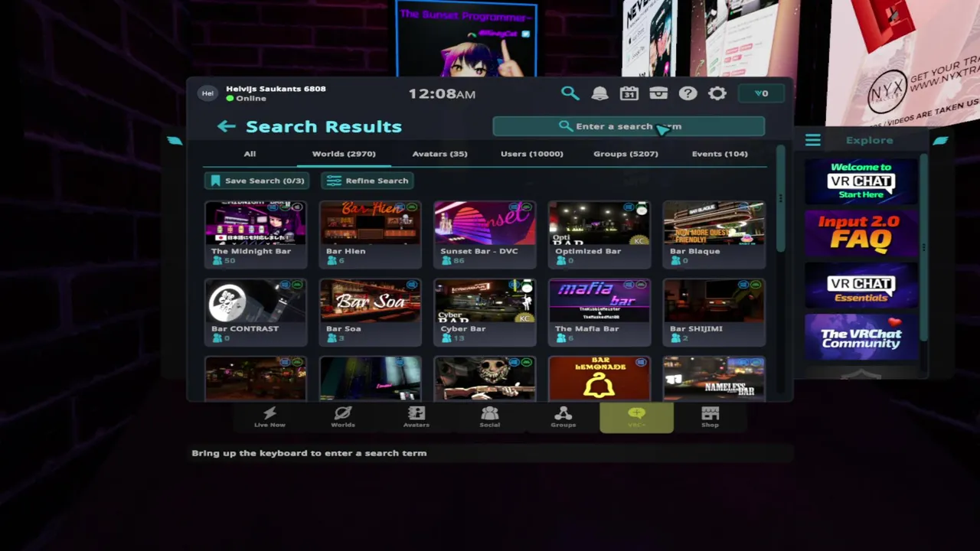
Task: Select the Groups (5207) tab
Action: click(626, 154)
